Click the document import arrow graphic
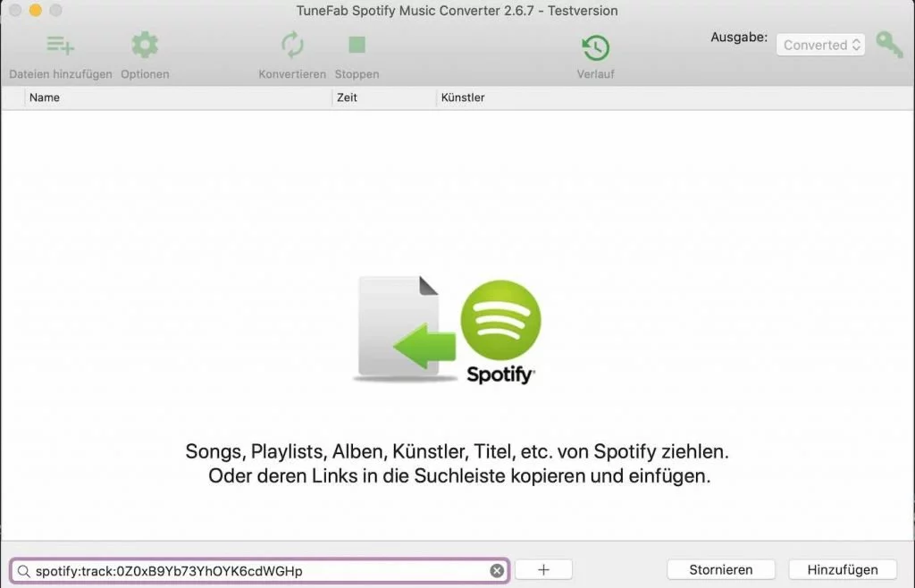This screenshot has width=915, height=588. pyautogui.click(x=407, y=329)
